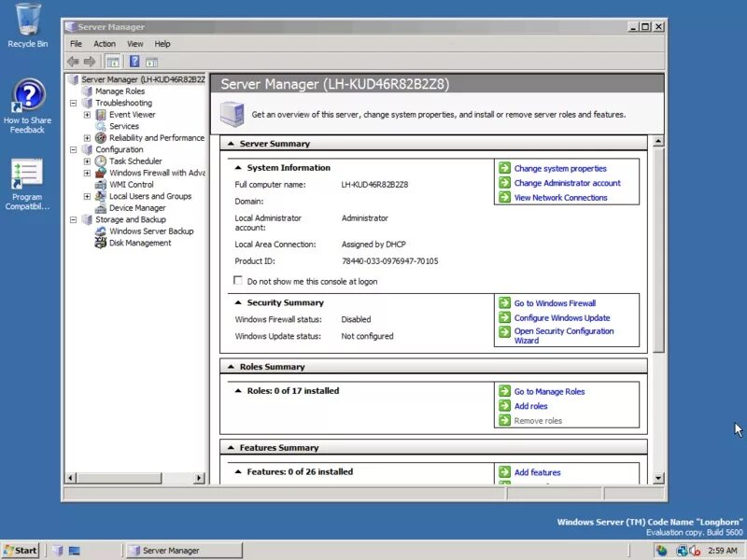Expand the Troubleshooting tree node
The width and height of the screenshot is (747, 560).
coord(72,103)
